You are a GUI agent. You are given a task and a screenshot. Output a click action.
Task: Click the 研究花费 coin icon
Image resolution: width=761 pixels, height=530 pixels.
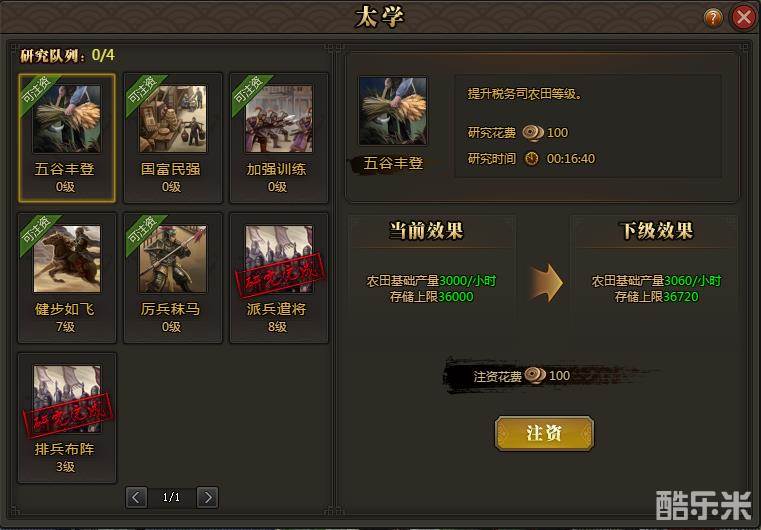click(532, 132)
